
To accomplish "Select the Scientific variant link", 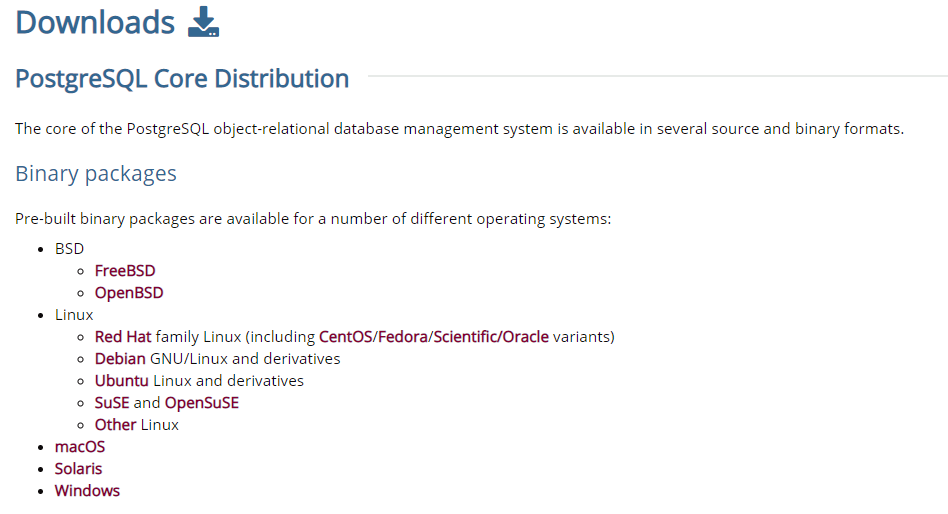I will coord(465,337).
